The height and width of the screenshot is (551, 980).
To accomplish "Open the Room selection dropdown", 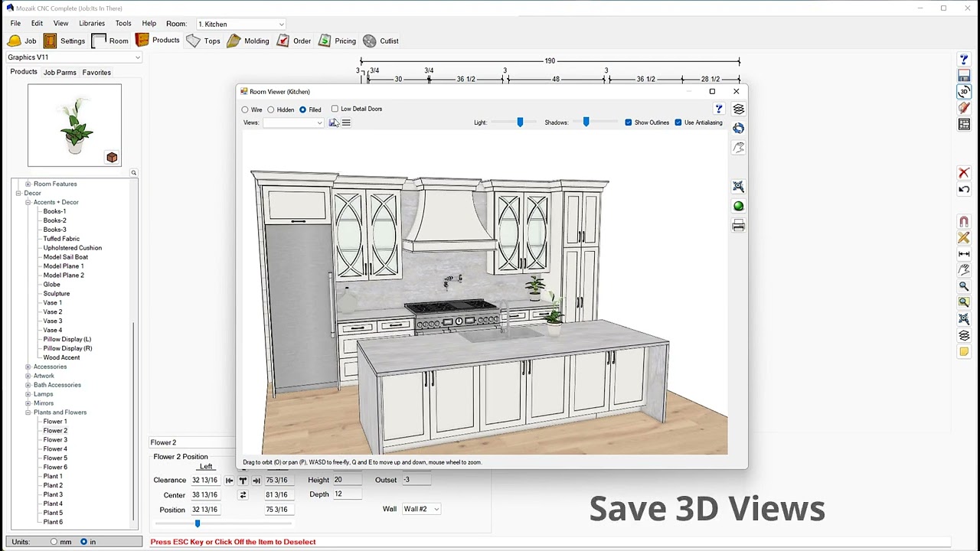I will coord(240,24).
